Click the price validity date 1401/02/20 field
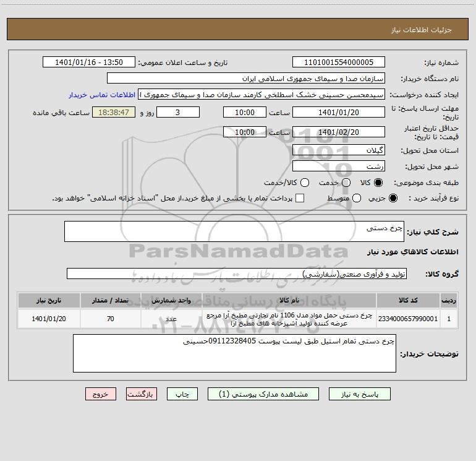Viewport: 476px width, 461px height. click(339, 132)
